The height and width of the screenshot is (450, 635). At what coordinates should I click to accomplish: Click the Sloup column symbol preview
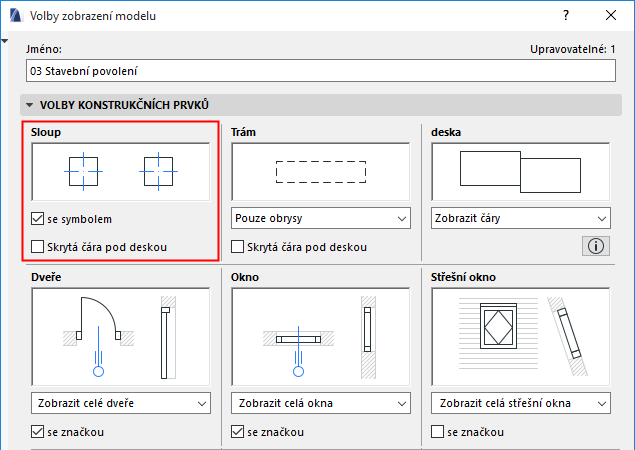tap(120, 171)
